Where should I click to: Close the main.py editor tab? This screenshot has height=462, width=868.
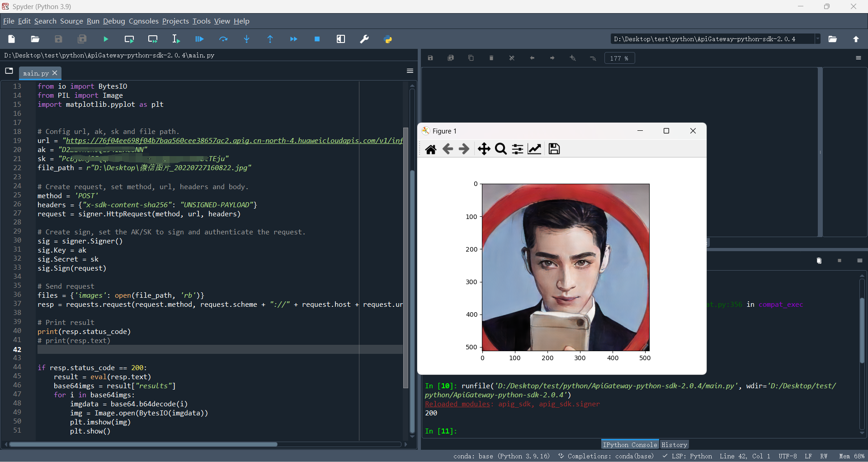(x=55, y=73)
